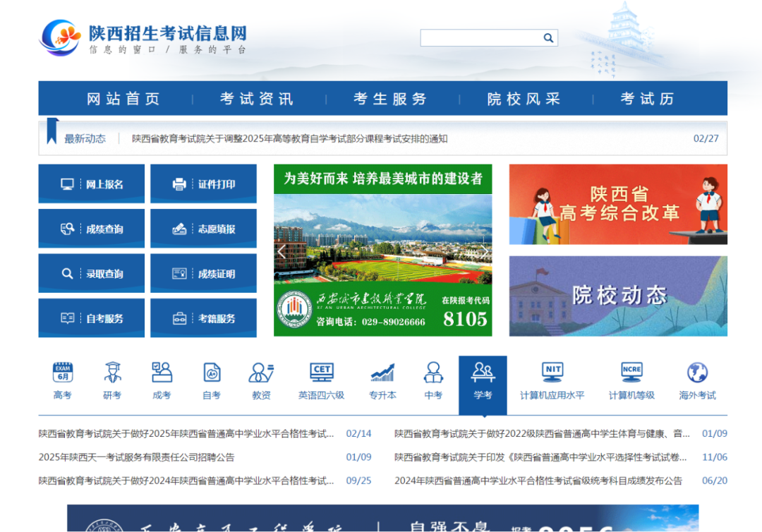The width and height of the screenshot is (762, 532).
Task: Open 2025年学业水平合格性考试 notice dated 02/14
Action: 186,433
